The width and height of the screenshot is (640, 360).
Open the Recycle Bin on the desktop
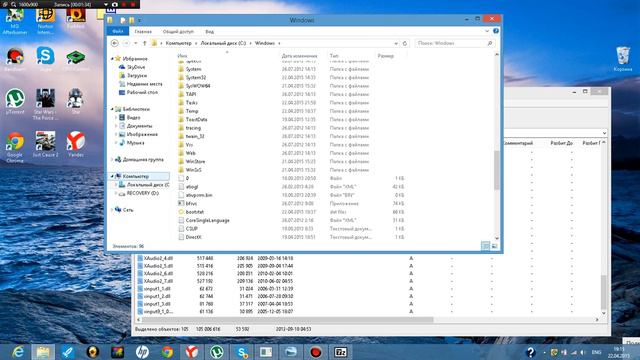(x=623, y=59)
